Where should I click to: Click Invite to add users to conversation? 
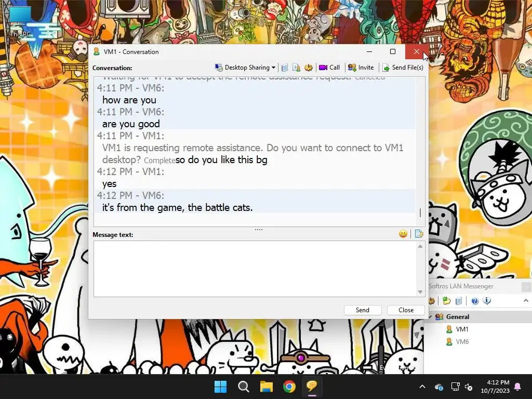pyautogui.click(x=361, y=68)
